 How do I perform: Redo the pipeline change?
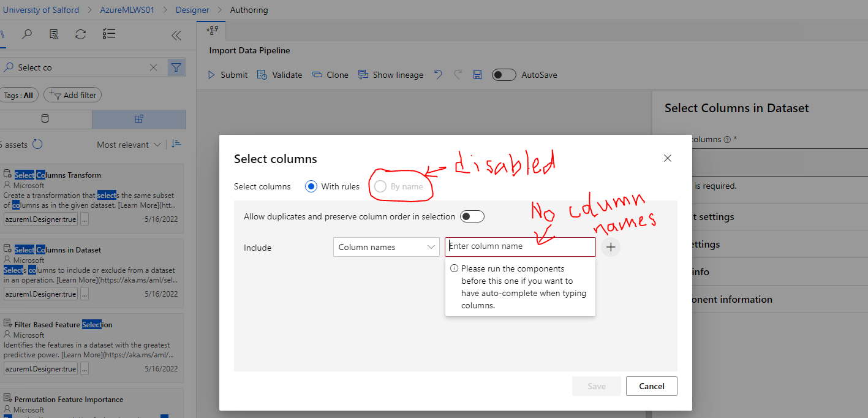[458, 75]
